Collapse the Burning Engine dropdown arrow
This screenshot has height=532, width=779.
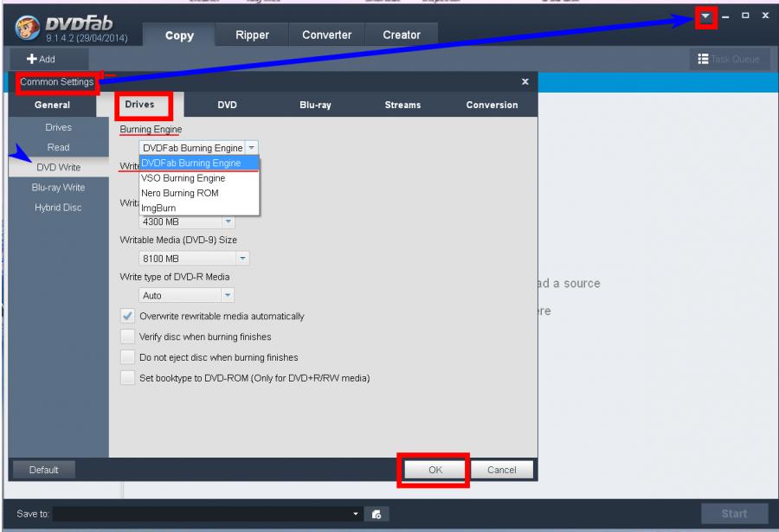251,148
